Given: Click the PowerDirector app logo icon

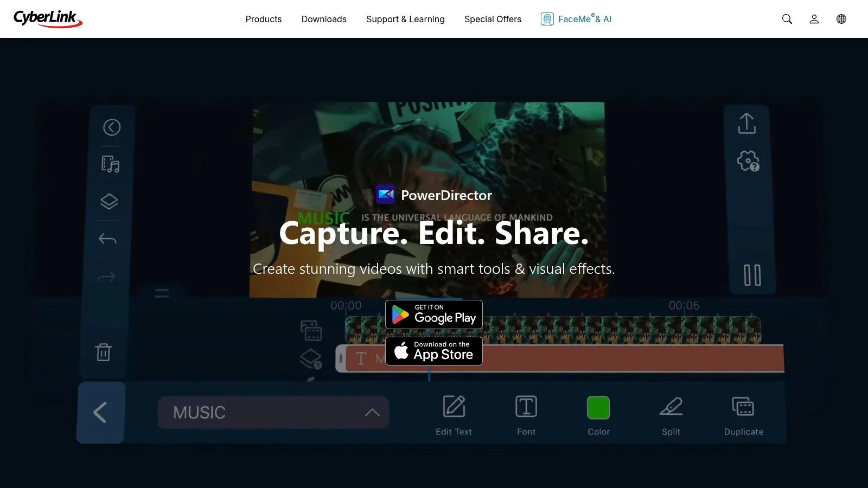Looking at the screenshot, I should click(386, 195).
